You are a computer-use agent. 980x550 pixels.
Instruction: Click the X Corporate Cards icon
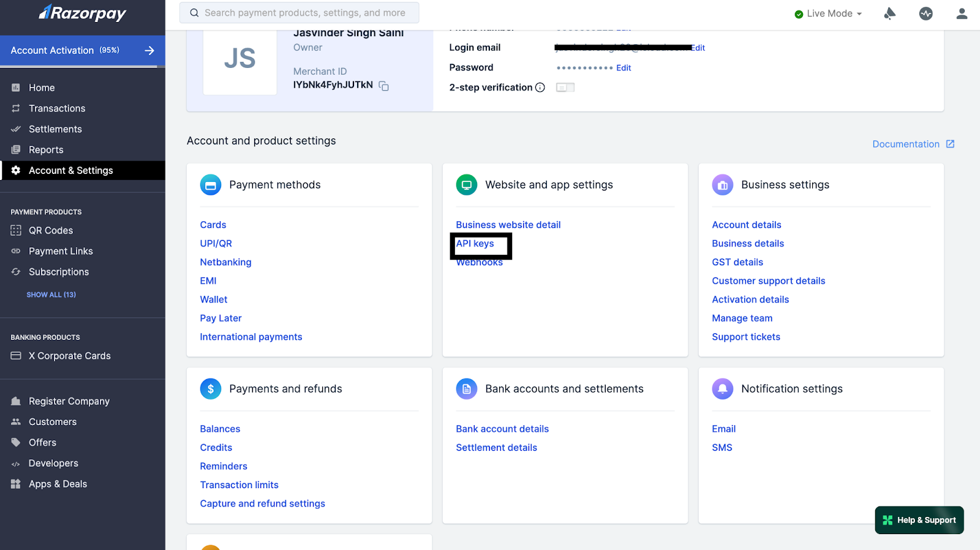pyautogui.click(x=16, y=356)
